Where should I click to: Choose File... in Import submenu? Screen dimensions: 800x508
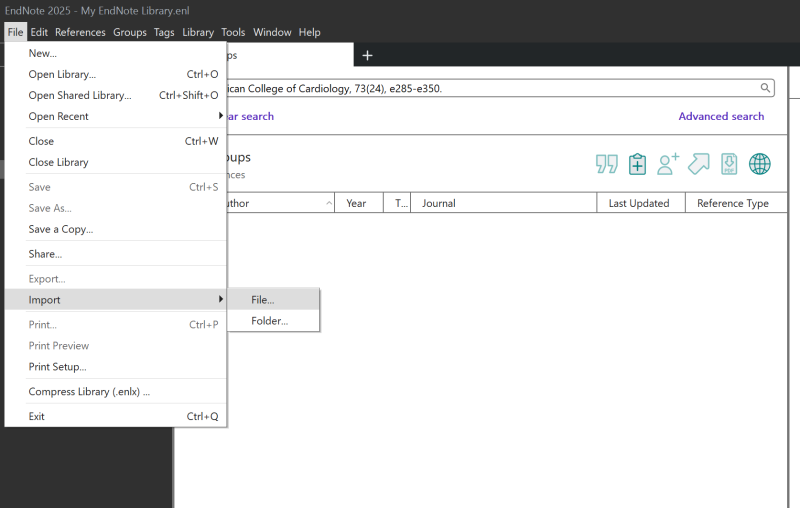[273, 300]
